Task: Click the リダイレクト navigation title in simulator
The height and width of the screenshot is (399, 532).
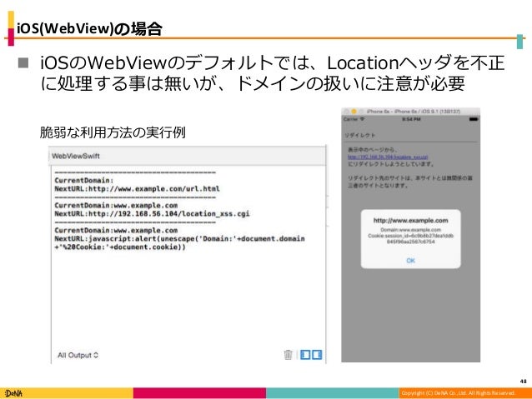Action: [x=360, y=135]
